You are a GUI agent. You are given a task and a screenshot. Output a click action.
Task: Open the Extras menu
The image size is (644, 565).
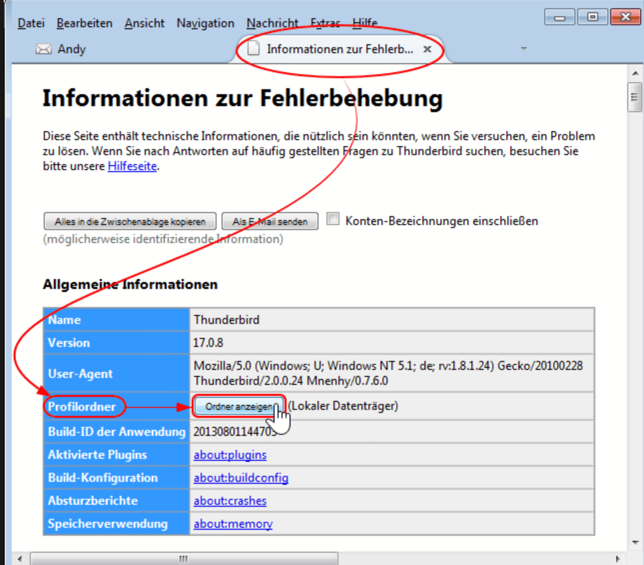[325, 23]
